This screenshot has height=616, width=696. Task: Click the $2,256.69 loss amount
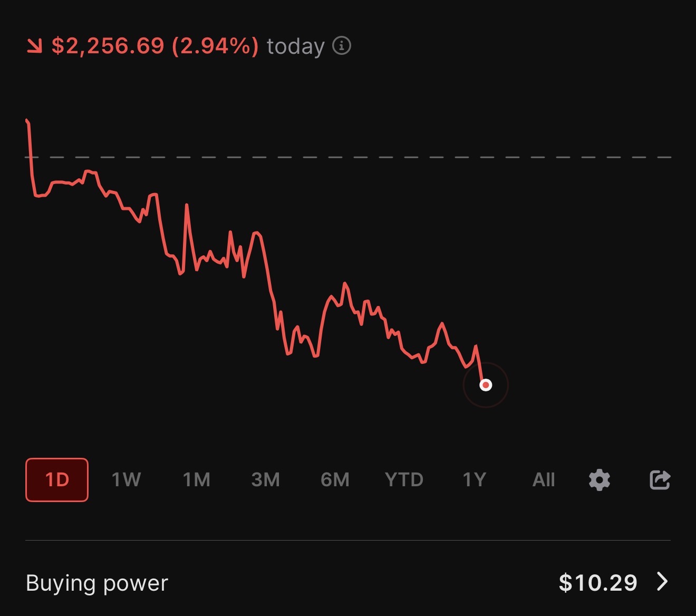point(108,46)
